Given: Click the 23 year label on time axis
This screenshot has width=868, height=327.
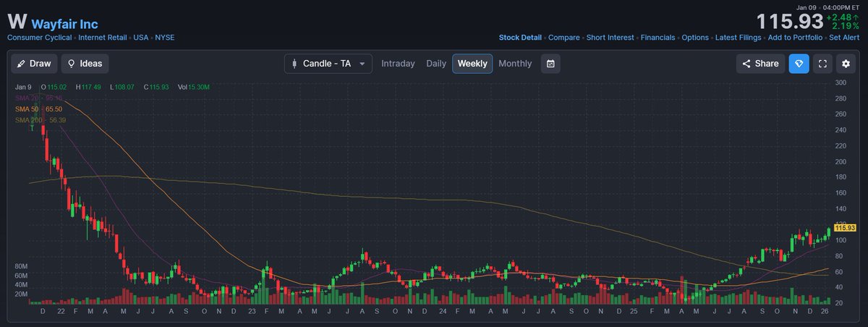Looking at the screenshot, I should pos(251,310).
